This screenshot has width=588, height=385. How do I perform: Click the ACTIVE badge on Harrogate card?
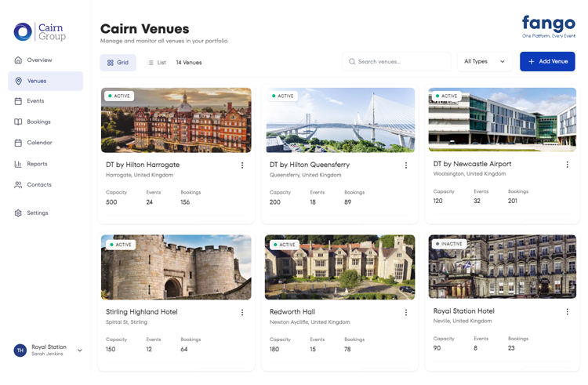click(119, 96)
